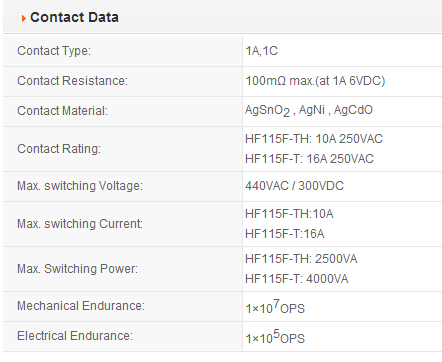The image size is (442, 362).
Task: Click the Max. Switching Power label
Action: click(77, 269)
